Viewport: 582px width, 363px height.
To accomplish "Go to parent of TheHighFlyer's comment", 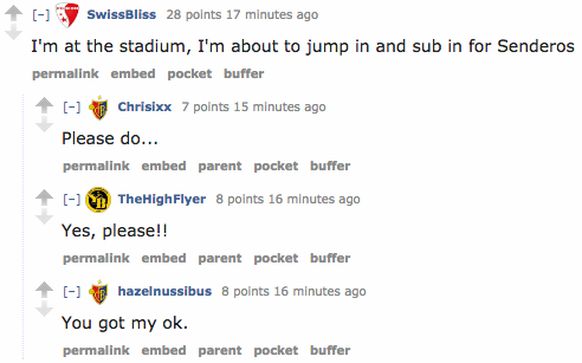I will click(x=220, y=258).
